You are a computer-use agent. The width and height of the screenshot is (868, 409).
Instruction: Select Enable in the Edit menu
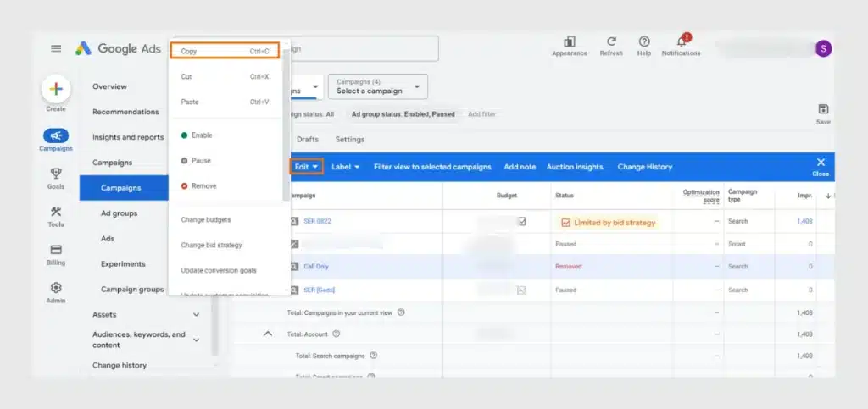(225, 135)
